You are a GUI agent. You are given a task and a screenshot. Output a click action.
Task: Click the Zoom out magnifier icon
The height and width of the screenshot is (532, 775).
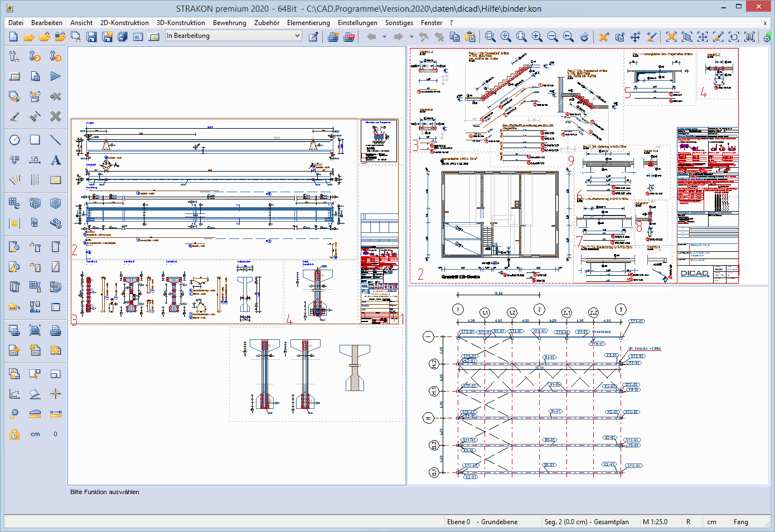coord(553,37)
